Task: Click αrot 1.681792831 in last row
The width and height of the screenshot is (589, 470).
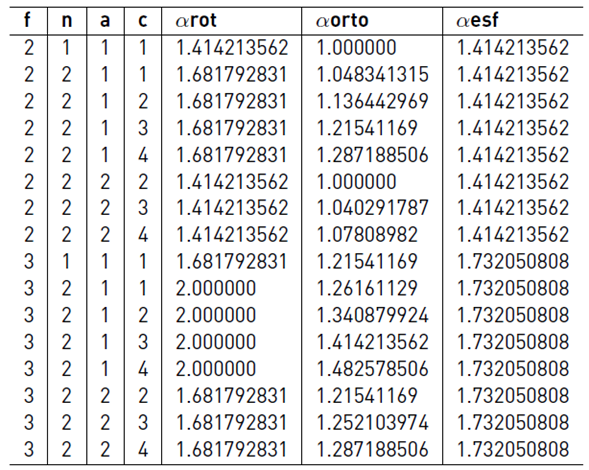Action: click(232, 449)
